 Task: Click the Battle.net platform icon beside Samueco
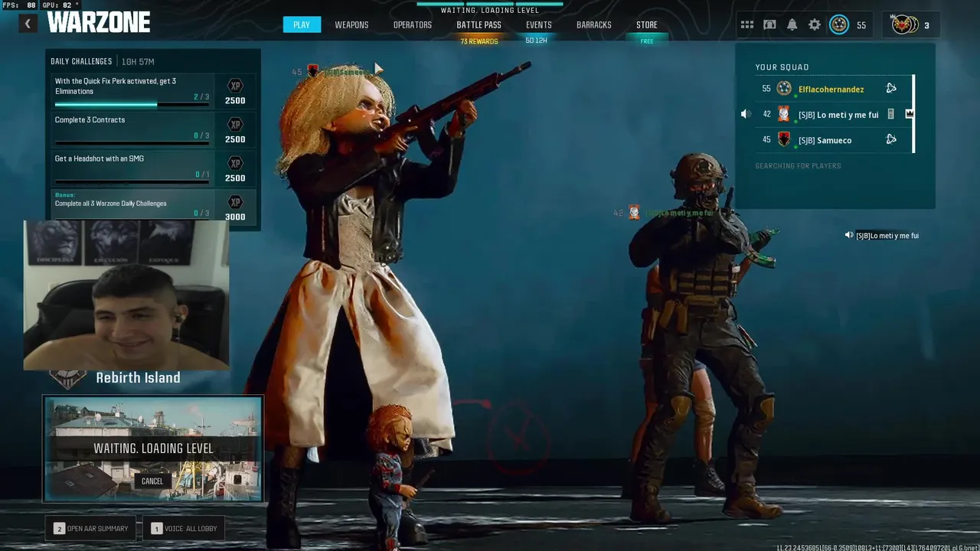[891, 139]
